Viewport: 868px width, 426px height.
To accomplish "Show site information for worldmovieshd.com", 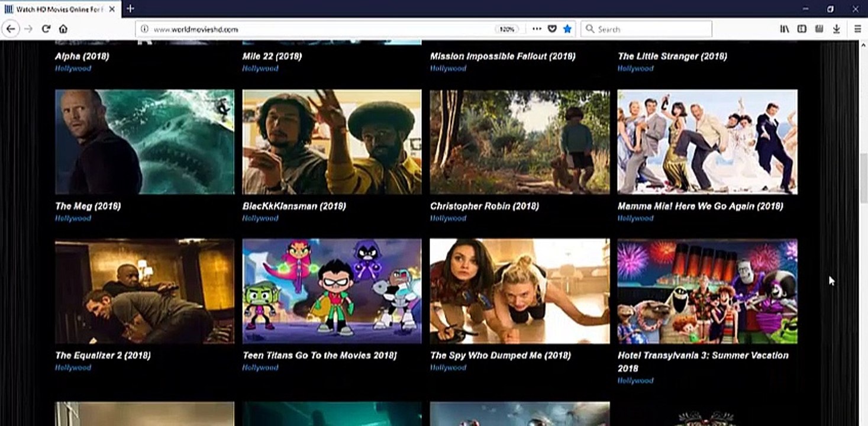I will (x=144, y=29).
